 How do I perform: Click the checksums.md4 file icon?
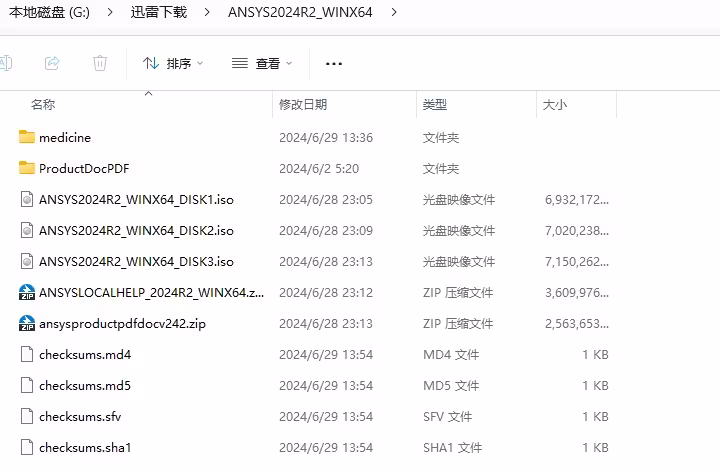point(27,354)
